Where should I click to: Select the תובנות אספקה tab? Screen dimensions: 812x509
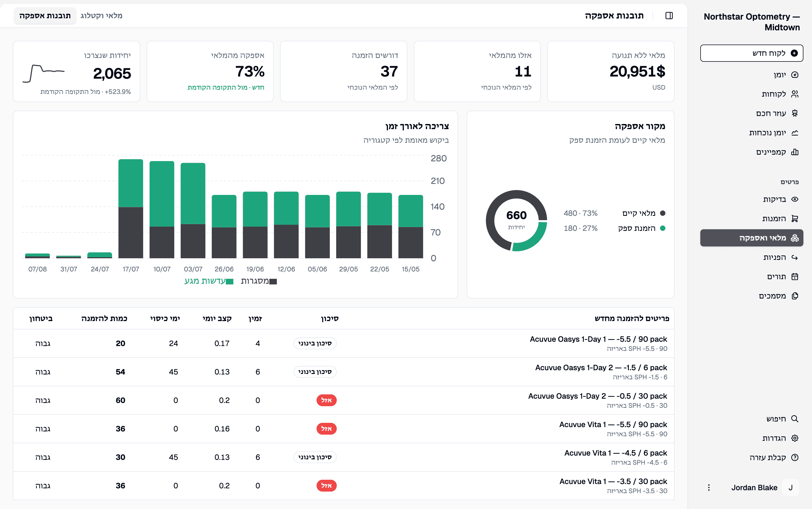point(45,16)
